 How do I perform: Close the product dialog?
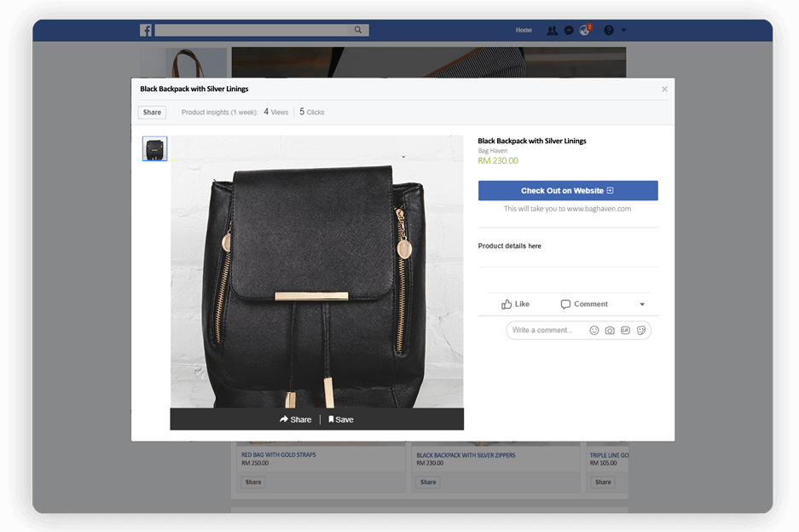(x=664, y=90)
